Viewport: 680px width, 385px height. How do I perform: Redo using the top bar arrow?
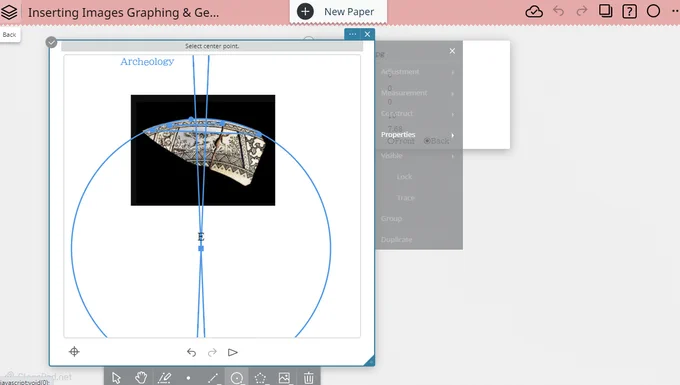(x=582, y=11)
